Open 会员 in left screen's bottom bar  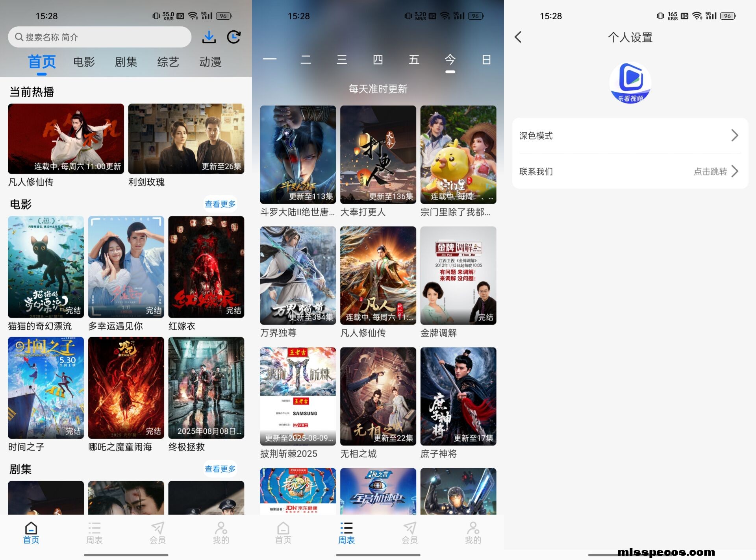pyautogui.click(x=157, y=533)
